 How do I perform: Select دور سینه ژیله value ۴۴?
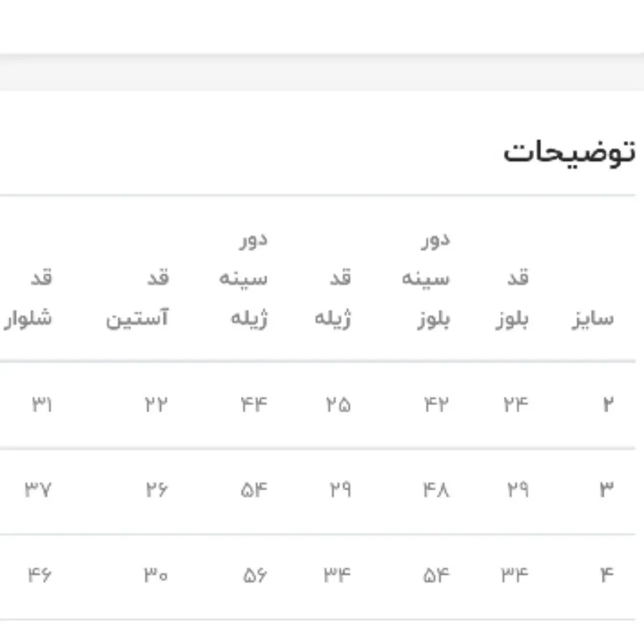pos(254,405)
